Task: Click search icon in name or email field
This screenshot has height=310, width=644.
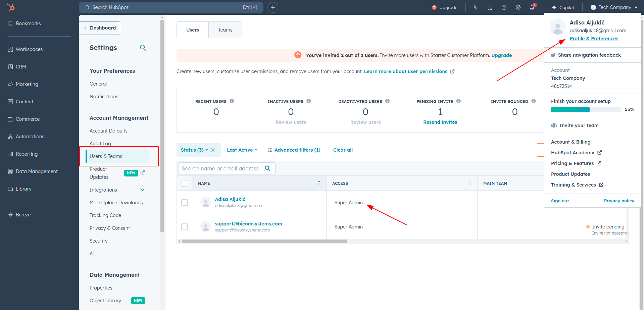Action: click(267, 168)
